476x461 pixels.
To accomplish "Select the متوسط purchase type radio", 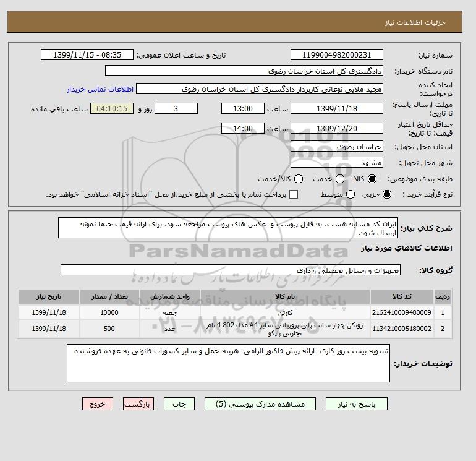I will (x=351, y=194).
